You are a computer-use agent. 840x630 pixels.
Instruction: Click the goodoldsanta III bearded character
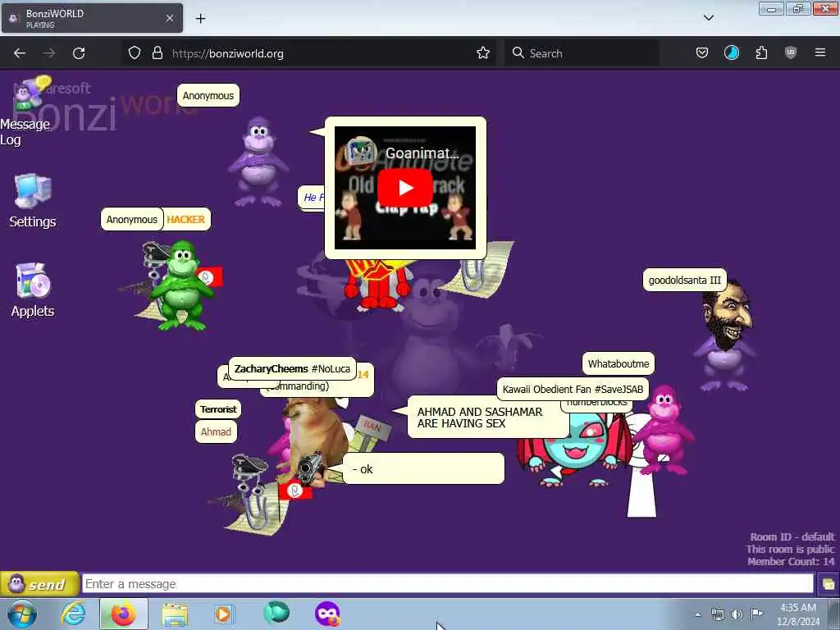[725, 335]
